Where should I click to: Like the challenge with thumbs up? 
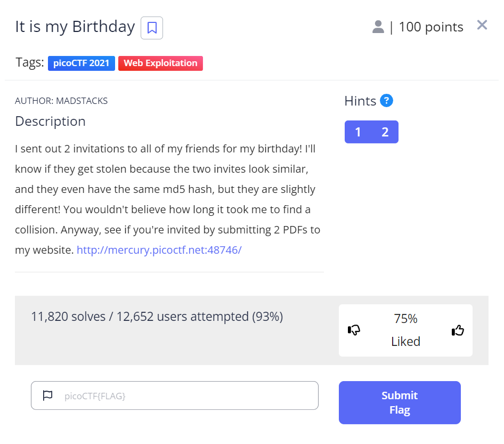coord(458,330)
